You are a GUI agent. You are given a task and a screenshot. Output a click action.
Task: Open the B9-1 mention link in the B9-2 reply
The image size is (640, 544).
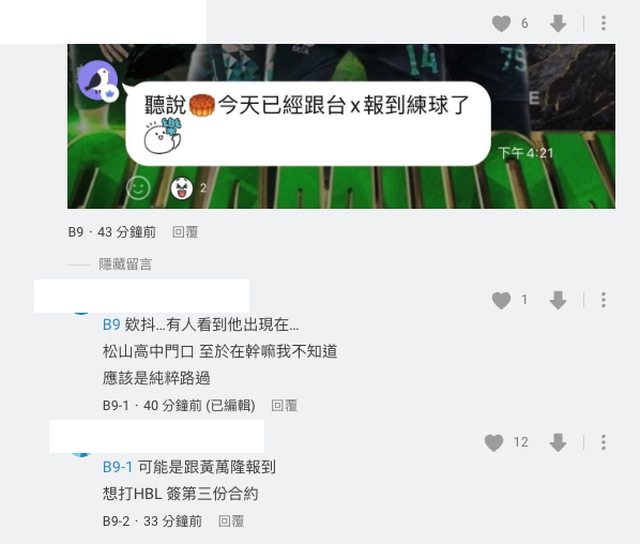[118, 467]
